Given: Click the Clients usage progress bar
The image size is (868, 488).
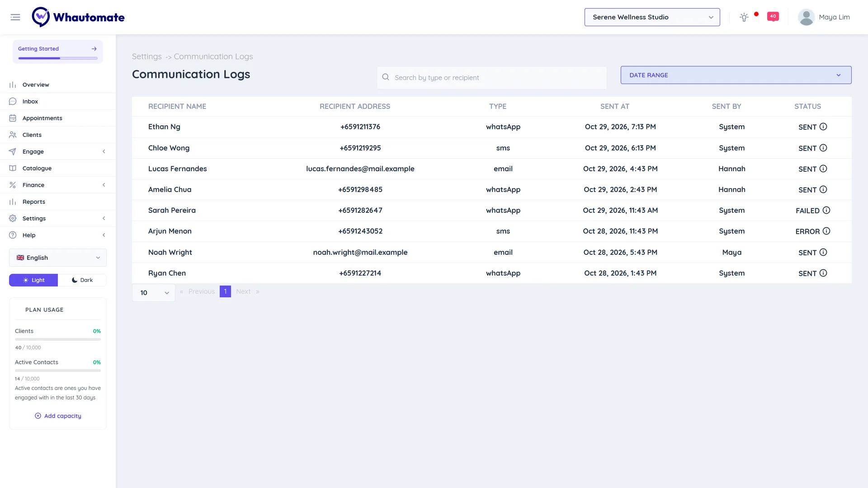Looking at the screenshot, I should point(58,339).
